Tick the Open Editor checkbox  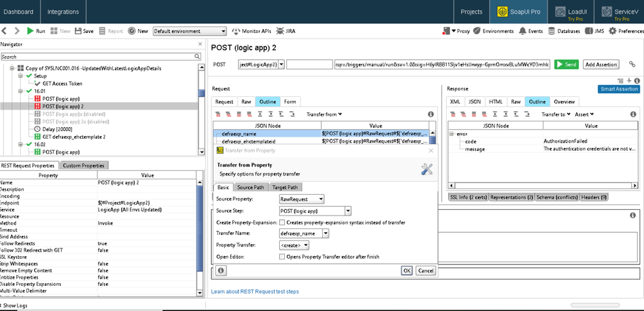[282, 257]
